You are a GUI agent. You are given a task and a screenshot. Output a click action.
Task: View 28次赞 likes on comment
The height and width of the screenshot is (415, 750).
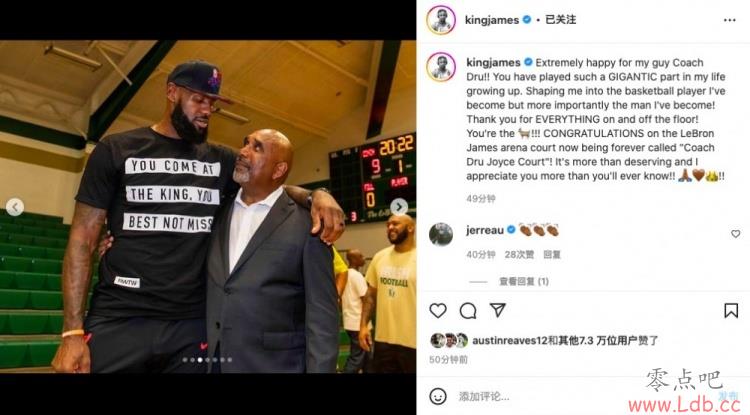click(519, 254)
